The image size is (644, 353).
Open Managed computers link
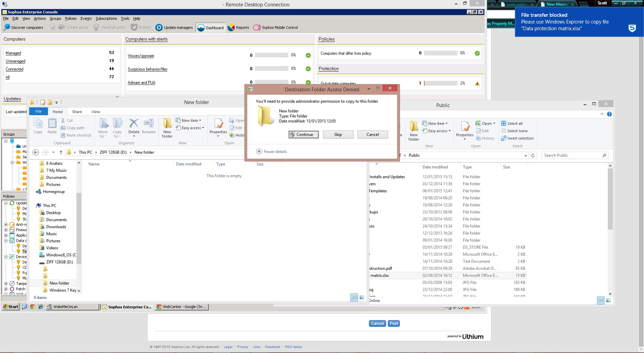(x=13, y=53)
